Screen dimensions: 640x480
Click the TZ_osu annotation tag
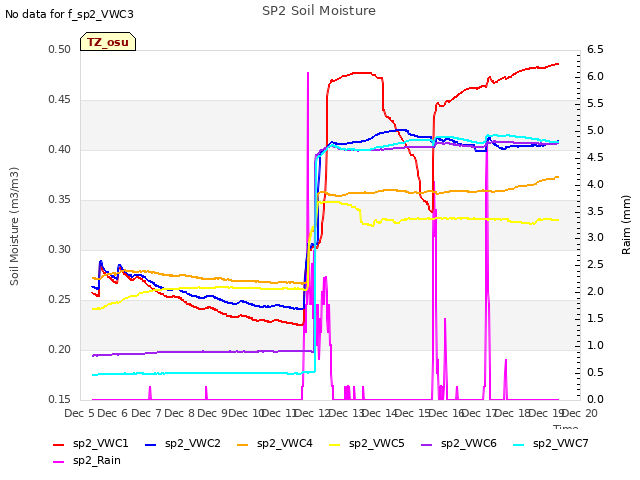(108, 42)
